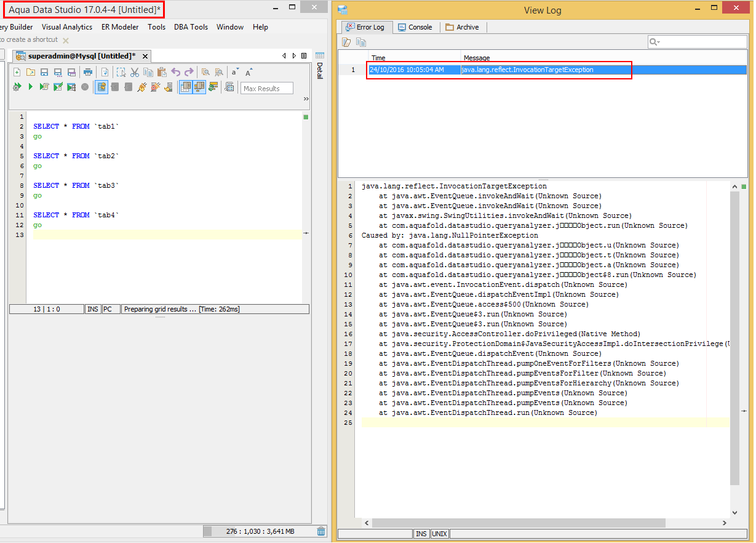Click the Detail side panel label
Screen dimensions: 756x543
[x=319, y=71]
